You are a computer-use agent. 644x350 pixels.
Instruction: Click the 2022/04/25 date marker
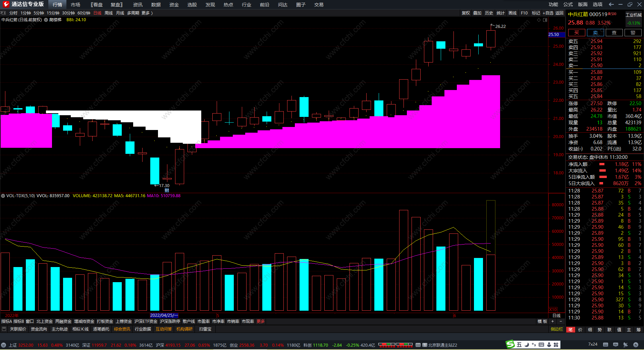[164, 315]
